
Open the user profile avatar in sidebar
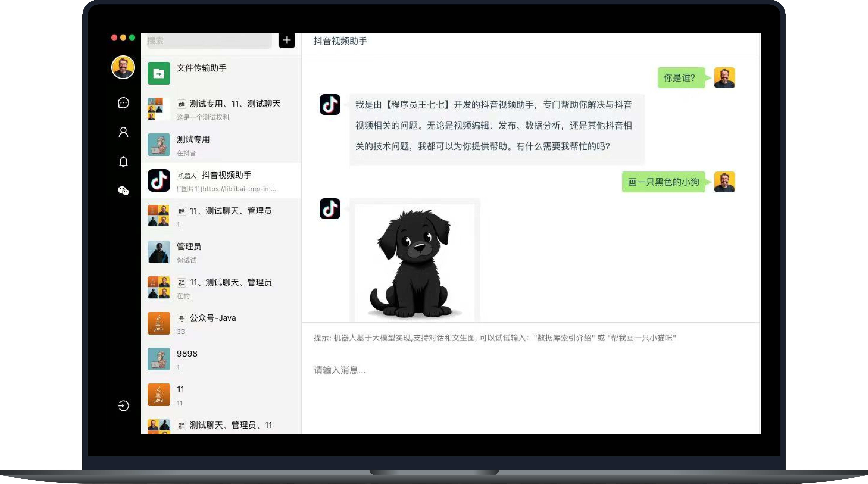tap(123, 67)
